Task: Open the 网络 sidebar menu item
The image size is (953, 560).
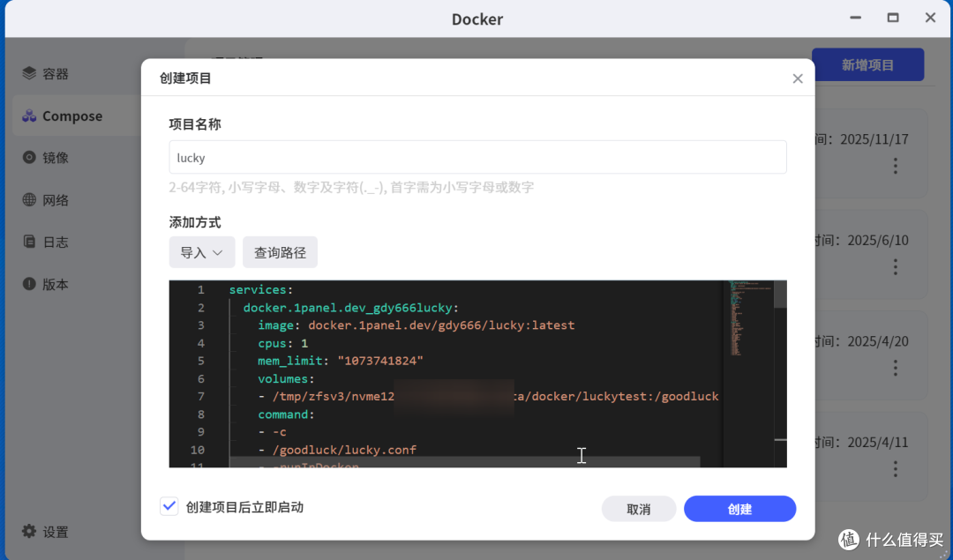Action: click(x=56, y=199)
